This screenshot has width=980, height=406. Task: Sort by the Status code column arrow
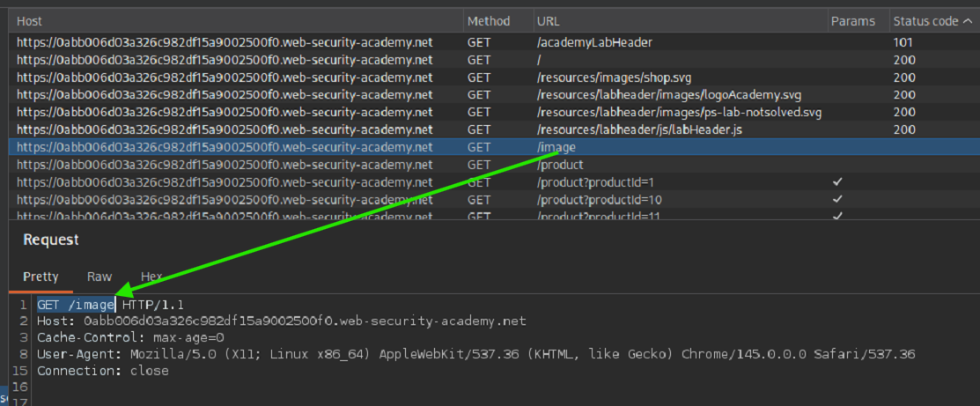coord(967,21)
